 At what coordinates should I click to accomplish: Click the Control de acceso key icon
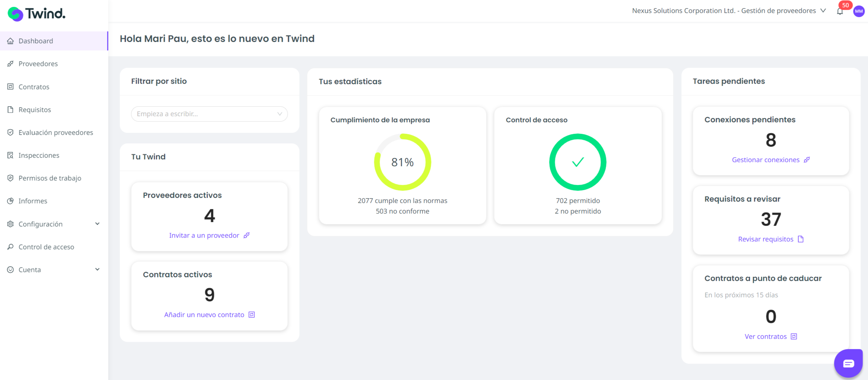pyautogui.click(x=11, y=247)
